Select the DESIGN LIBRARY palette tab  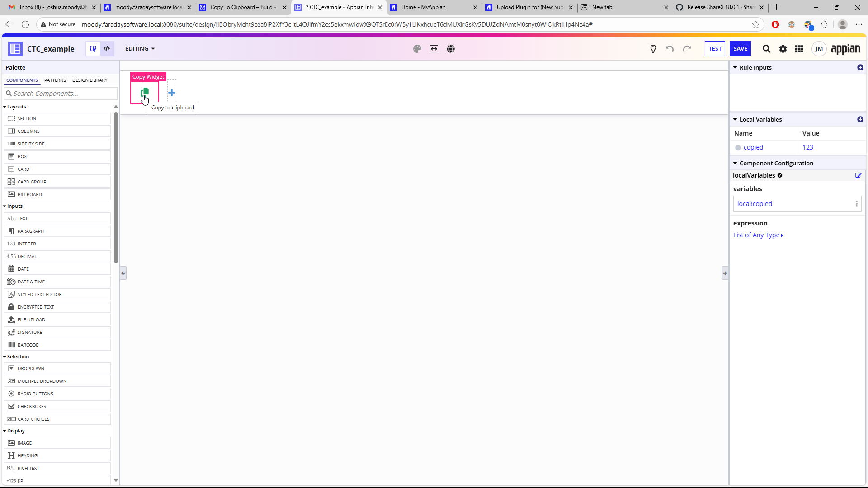click(x=90, y=80)
